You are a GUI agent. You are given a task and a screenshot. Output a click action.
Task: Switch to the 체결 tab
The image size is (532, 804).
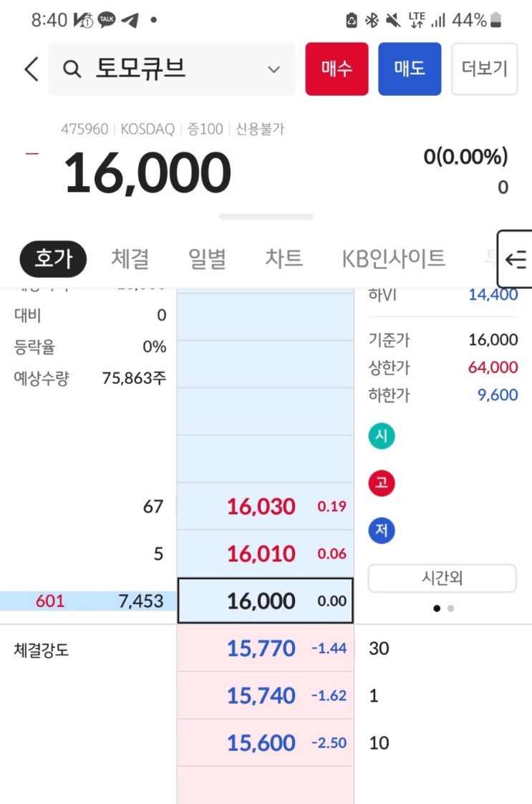[130, 258]
